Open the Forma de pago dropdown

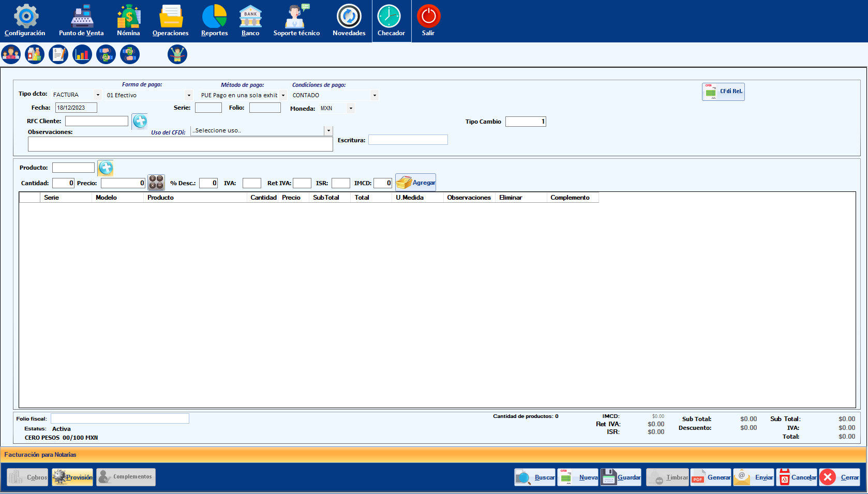click(189, 95)
